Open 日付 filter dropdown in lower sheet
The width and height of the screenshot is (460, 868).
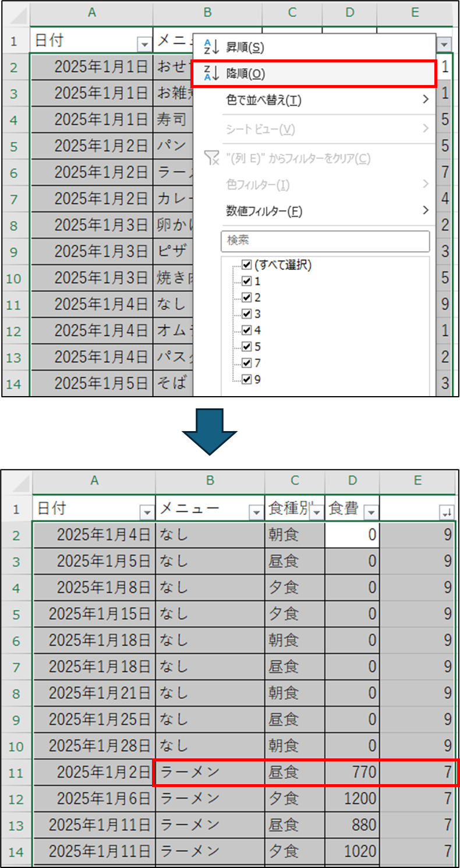pyautogui.click(x=147, y=513)
